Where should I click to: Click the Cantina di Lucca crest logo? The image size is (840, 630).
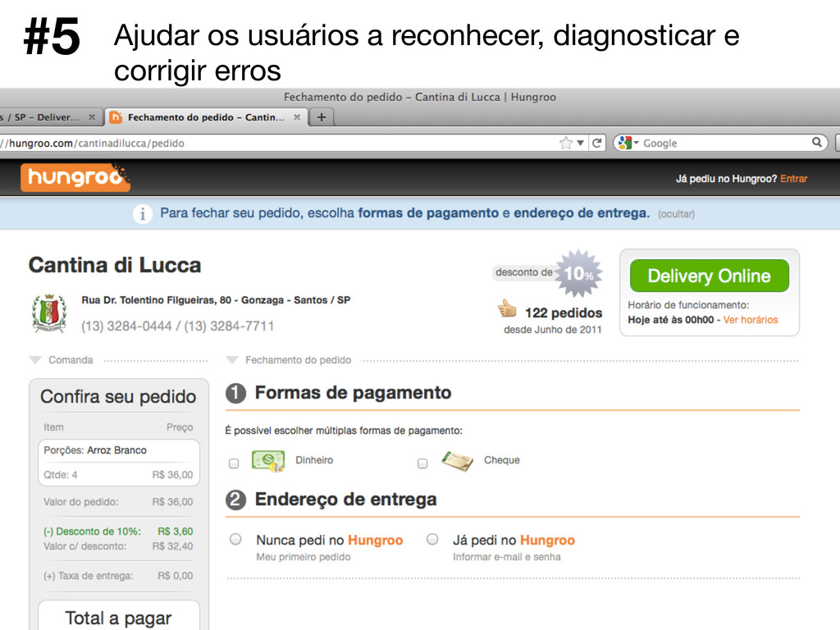[49, 313]
